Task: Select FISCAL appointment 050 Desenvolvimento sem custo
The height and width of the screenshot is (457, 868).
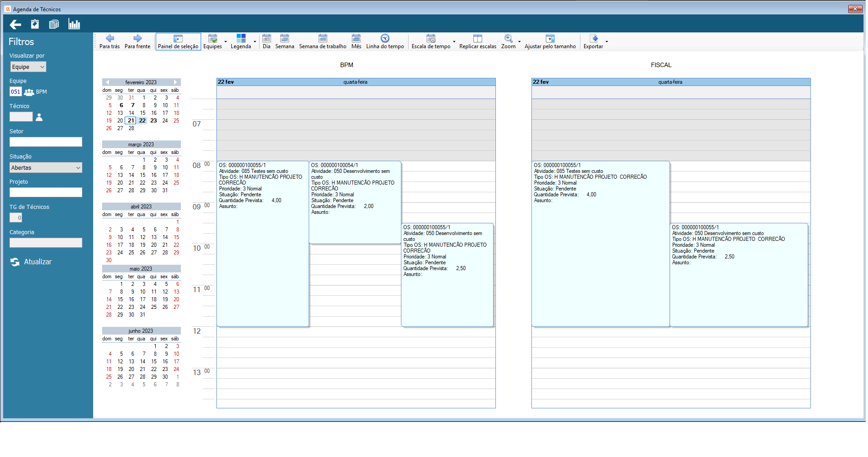Action: (739, 275)
